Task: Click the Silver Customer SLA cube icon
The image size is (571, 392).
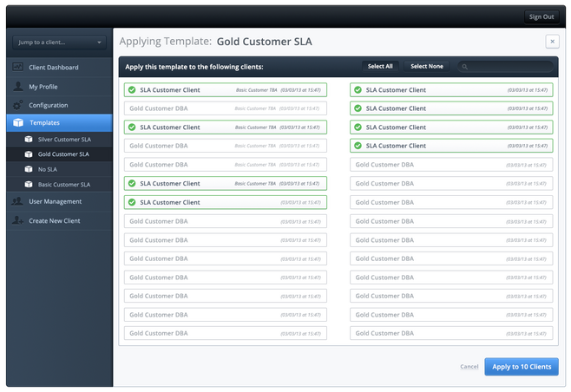Action: point(29,139)
